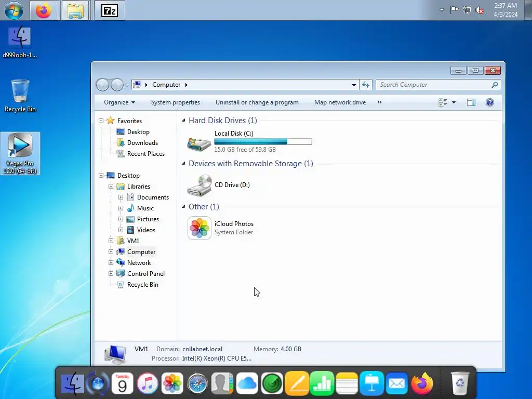Expand the Control Panel tree node
Image resolution: width=532 pixels, height=399 pixels.
point(111,273)
